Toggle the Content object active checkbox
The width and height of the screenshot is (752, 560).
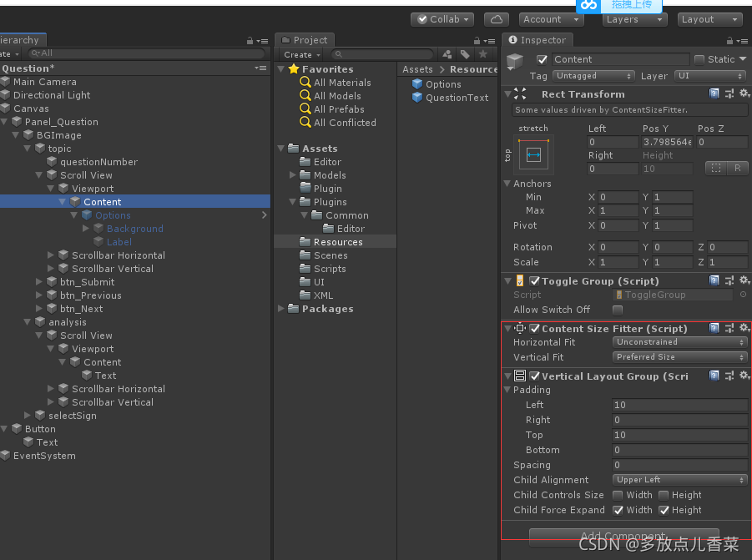(542, 59)
